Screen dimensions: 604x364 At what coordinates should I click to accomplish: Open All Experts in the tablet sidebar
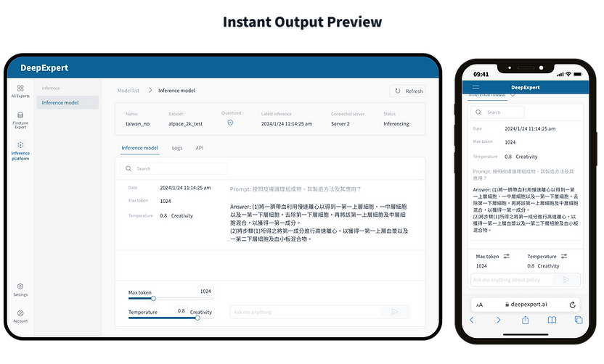pyautogui.click(x=20, y=91)
